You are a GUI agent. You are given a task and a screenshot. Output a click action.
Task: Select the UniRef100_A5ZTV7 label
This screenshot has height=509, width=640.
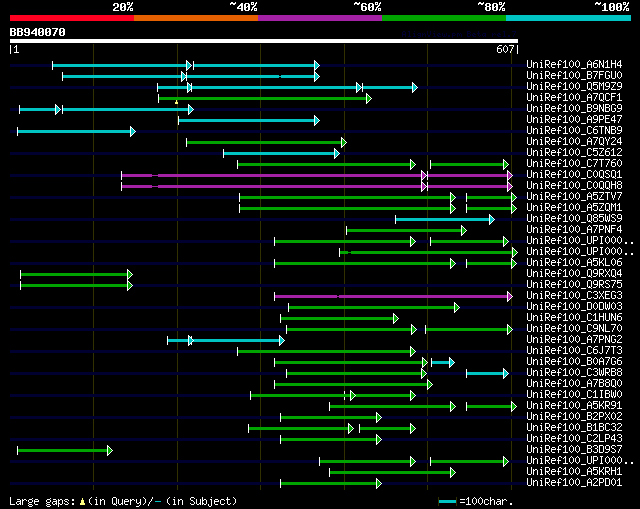pyautogui.click(x=574, y=196)
